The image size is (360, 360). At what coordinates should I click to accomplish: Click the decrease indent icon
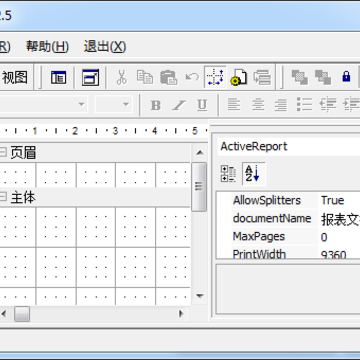[328, 105]
